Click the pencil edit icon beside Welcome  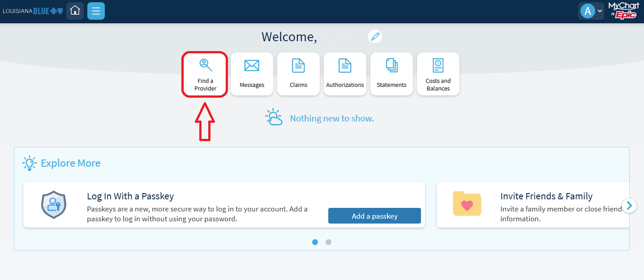pos(375,36)
